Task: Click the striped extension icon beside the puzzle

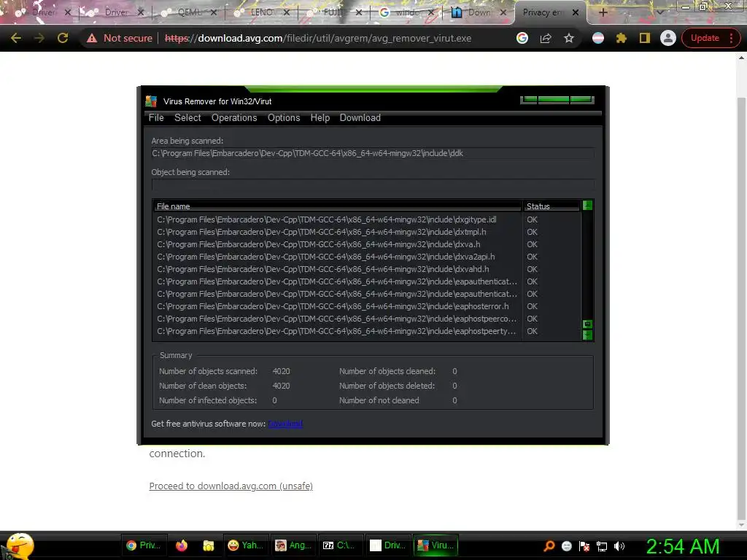Action: point(598,38)
